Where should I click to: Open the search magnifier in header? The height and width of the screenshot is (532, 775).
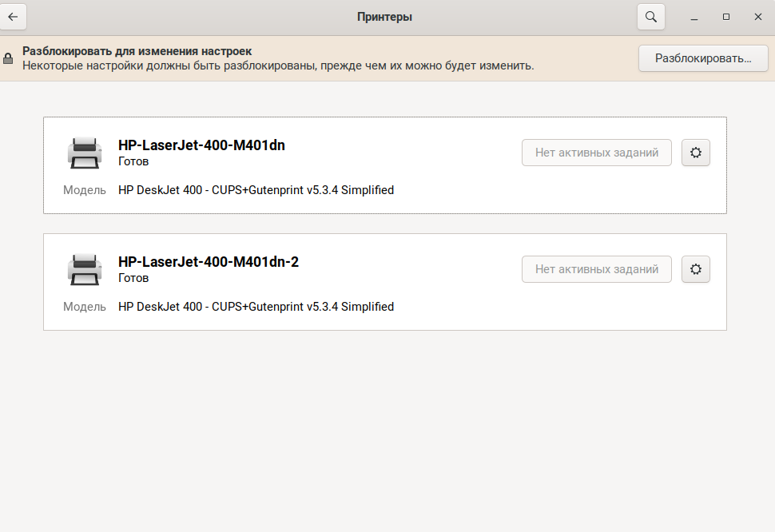coord(650,17)
